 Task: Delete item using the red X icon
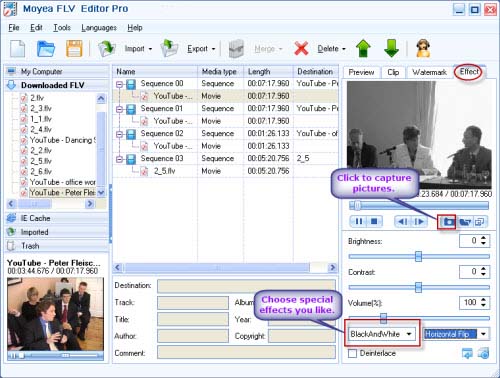301,49
